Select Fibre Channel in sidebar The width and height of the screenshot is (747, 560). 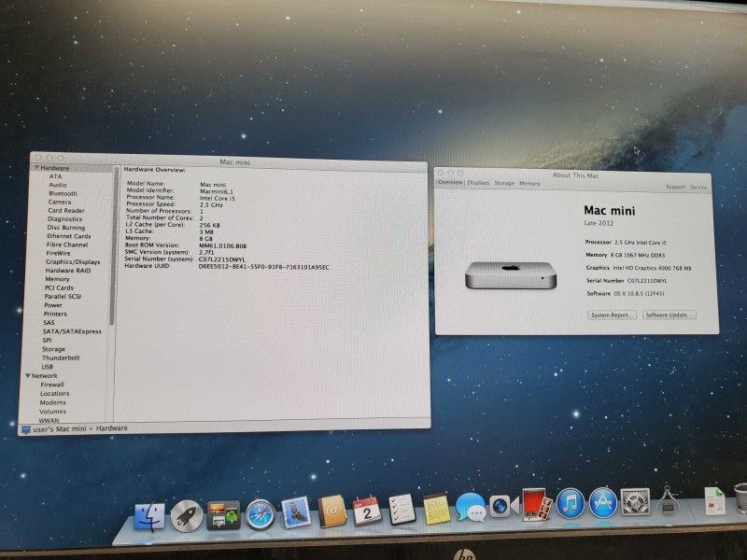click(x=67, y=245)
